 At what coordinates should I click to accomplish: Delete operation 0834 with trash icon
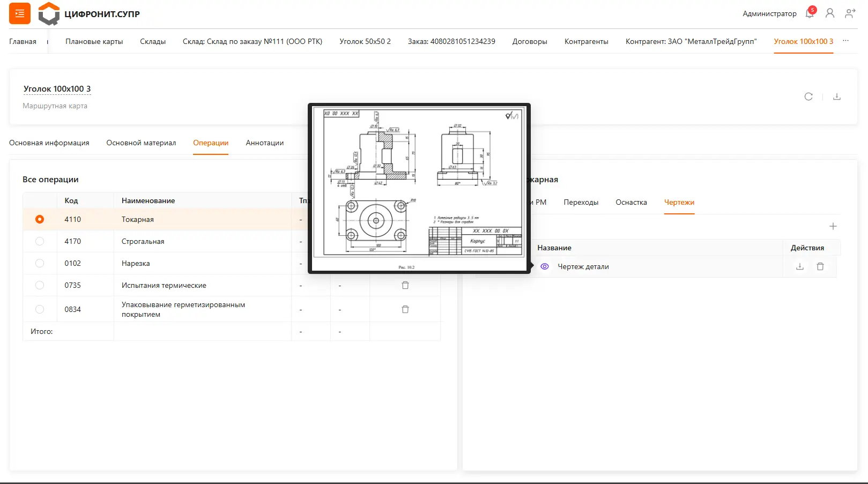[x=405, y=309]
